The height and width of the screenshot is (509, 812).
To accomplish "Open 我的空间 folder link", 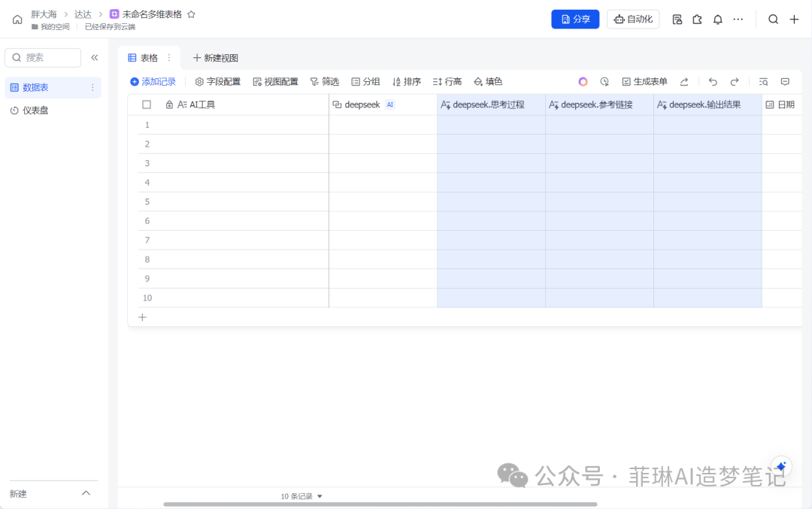I will pos(50,27).
